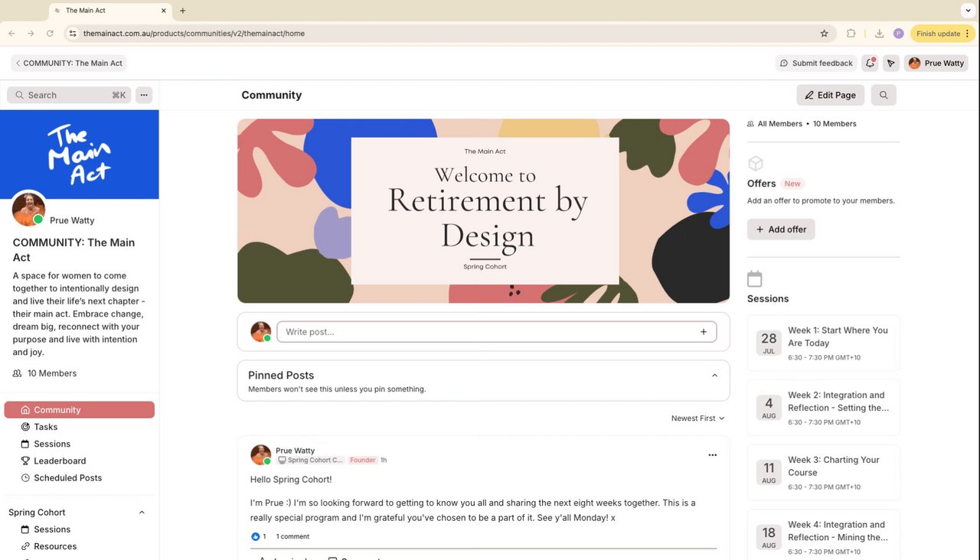Open the Finish update menu
Screen dimensions: 980x560
click(x=942, y=34)
